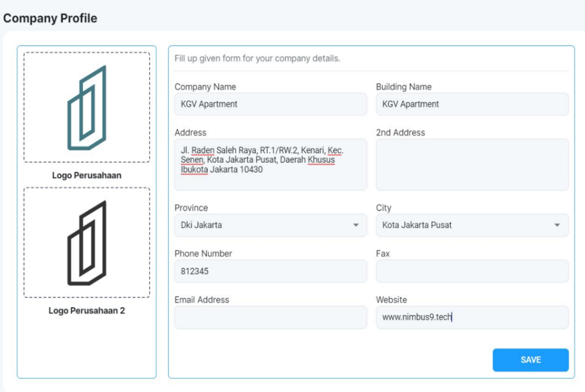Focus the Company Name input field
This screenshot has width=585, height=392.
(x=270, y=104)
